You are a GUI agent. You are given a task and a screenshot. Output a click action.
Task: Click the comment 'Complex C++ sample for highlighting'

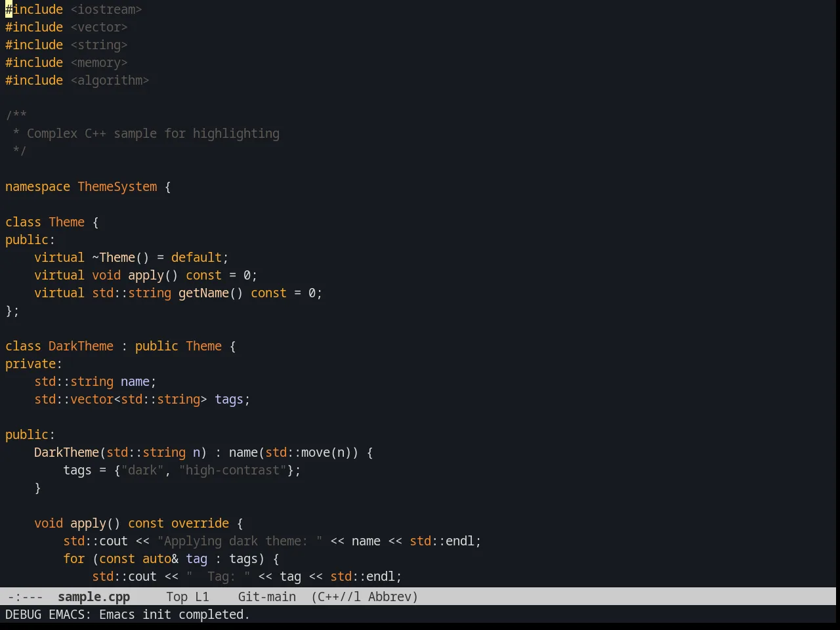click(x=153, y=133)
